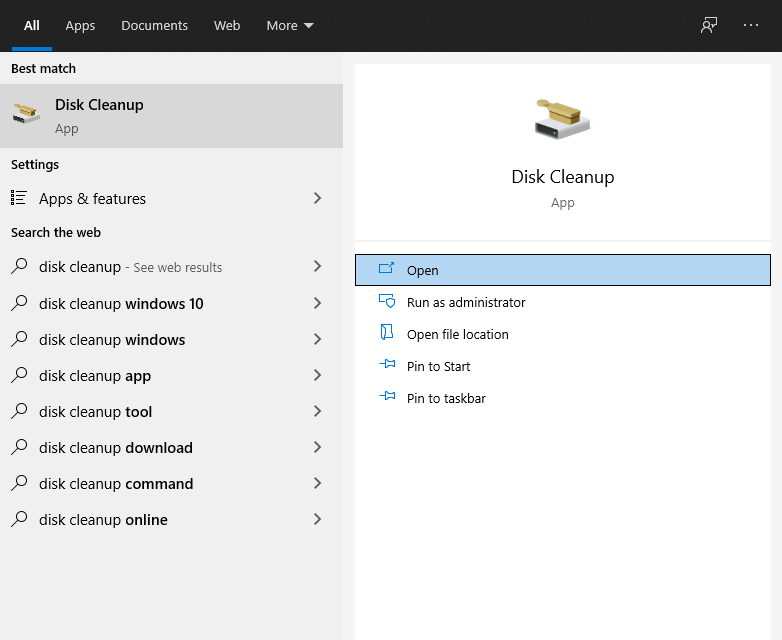
Task: Click the disk cleanup online search icon
Action: pos(19,520)
